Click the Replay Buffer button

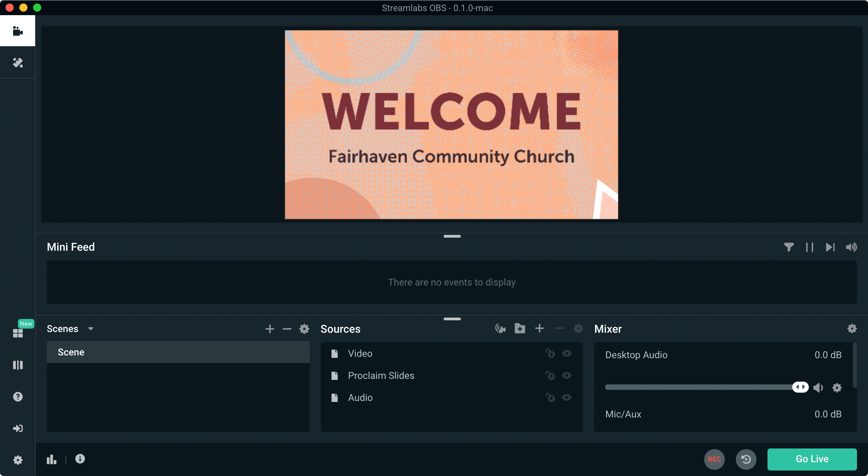746,459
